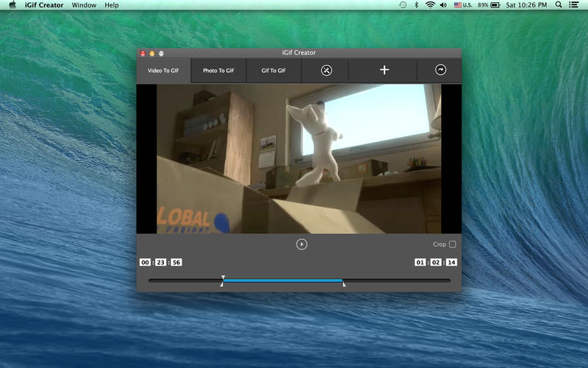This screenshot has height=368, width=588.
Task: Switch to Photo To GIF tab
Action: pos(218,71)
